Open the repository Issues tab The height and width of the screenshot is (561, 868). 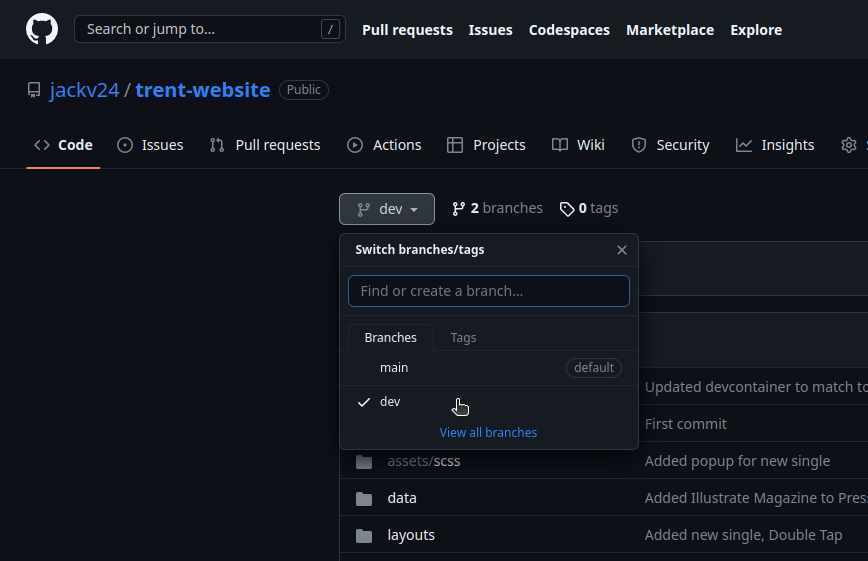click(x=151, y=145)
